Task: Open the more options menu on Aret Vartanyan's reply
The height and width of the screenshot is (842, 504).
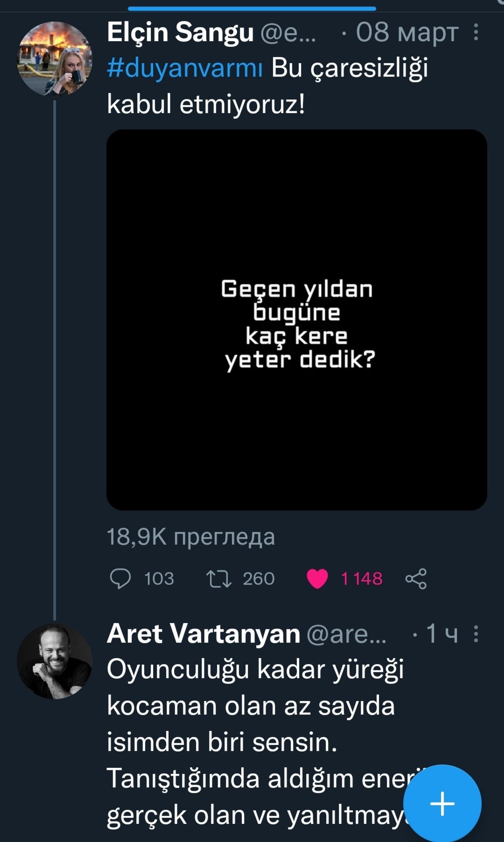Action: click(x=476, y=634)
